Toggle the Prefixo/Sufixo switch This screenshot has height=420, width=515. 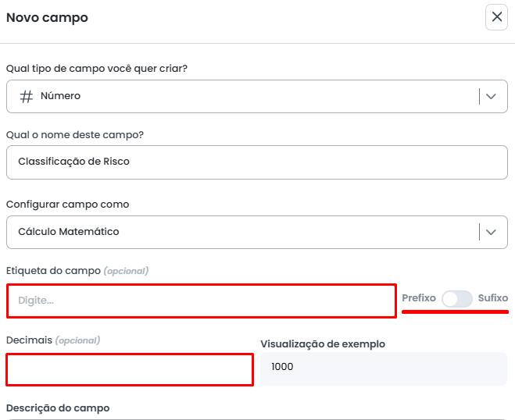click(x=456, y=298)
